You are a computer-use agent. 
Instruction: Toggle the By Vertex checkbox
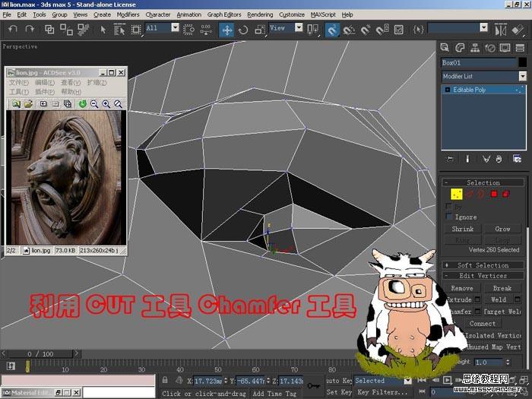pos(449,206)
